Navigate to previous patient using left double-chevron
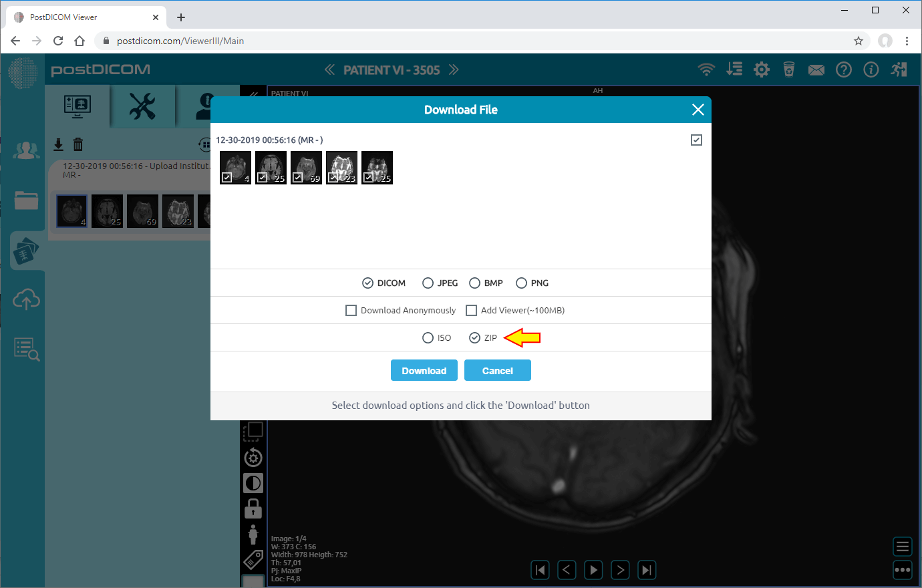 coord(329,69)
